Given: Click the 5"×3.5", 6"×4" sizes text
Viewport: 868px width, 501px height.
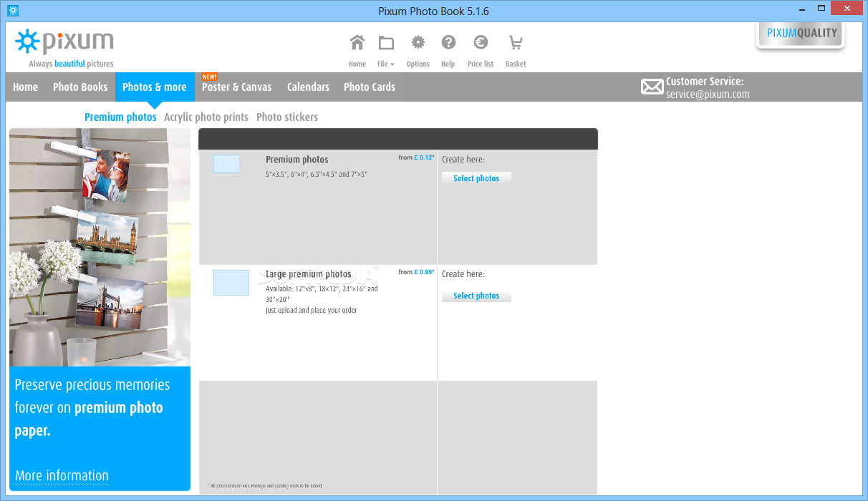Looking at the screenshot, I should click(317, 174).
